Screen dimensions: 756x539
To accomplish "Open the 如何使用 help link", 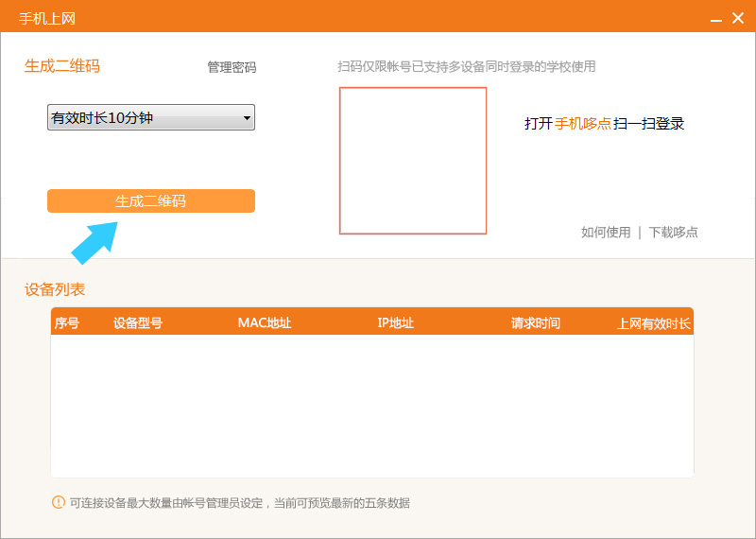I will coord(605,233).
